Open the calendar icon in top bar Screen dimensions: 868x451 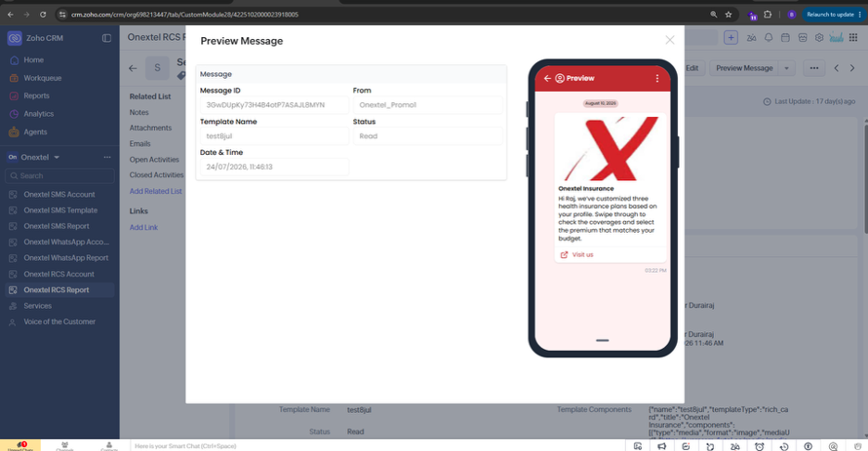[785, 38]
